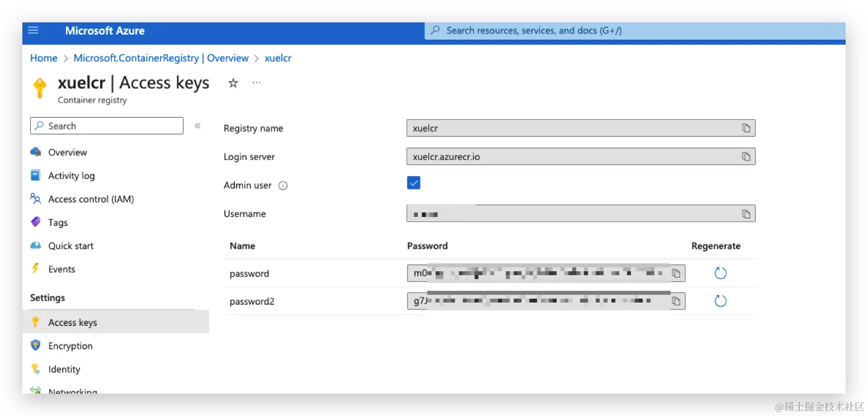Focus the Search resources, services, and docs box
Image resolution: width=868 pixels, height=416 pixels.
coord(635,31)
